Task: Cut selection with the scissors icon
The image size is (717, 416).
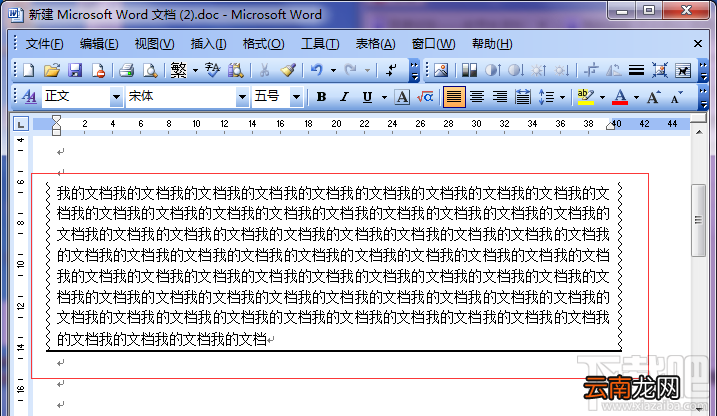Action: coord(264,70)
